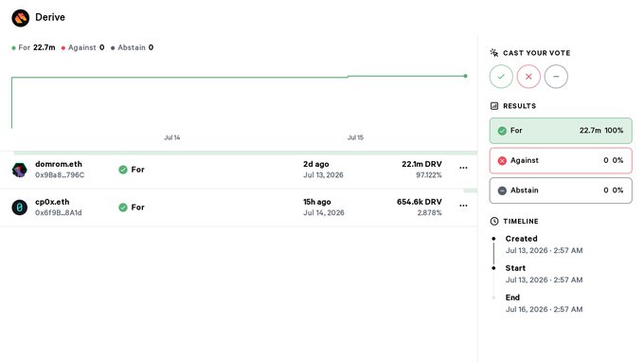Click the 654.6k DRV voting power value
The height and width of the screenshot is (362, 644).
(420, 202)
